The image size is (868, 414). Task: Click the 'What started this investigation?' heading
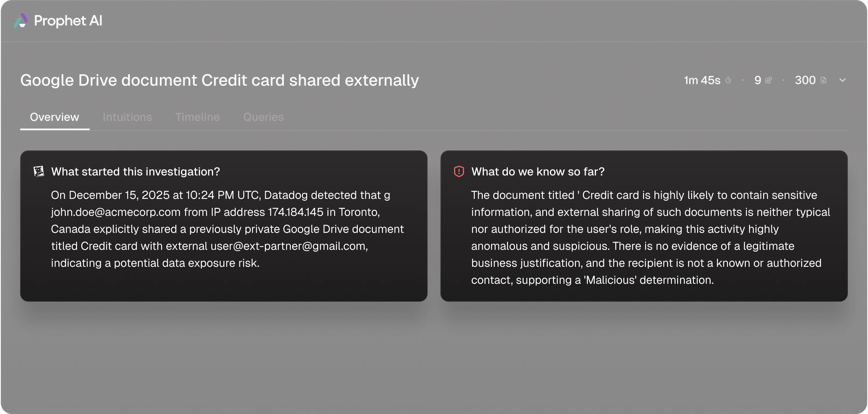(136, 172)
